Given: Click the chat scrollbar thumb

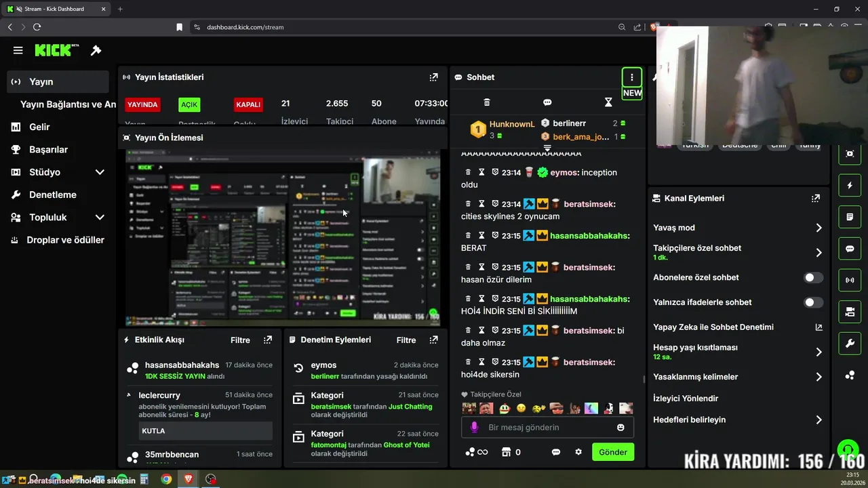Looking at the screenshot, I should pos(644,380).
